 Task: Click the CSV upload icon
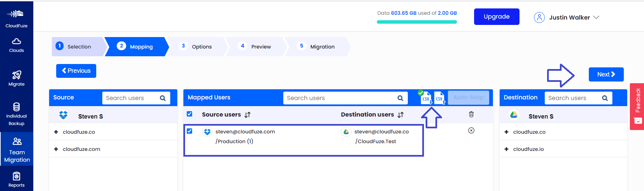click(x=439, y=98)
